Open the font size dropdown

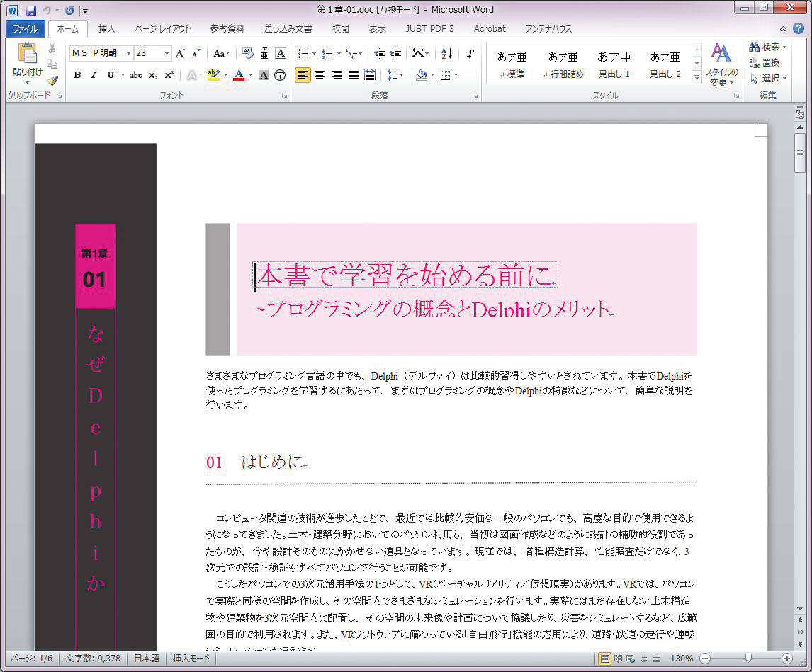point(167,53)
